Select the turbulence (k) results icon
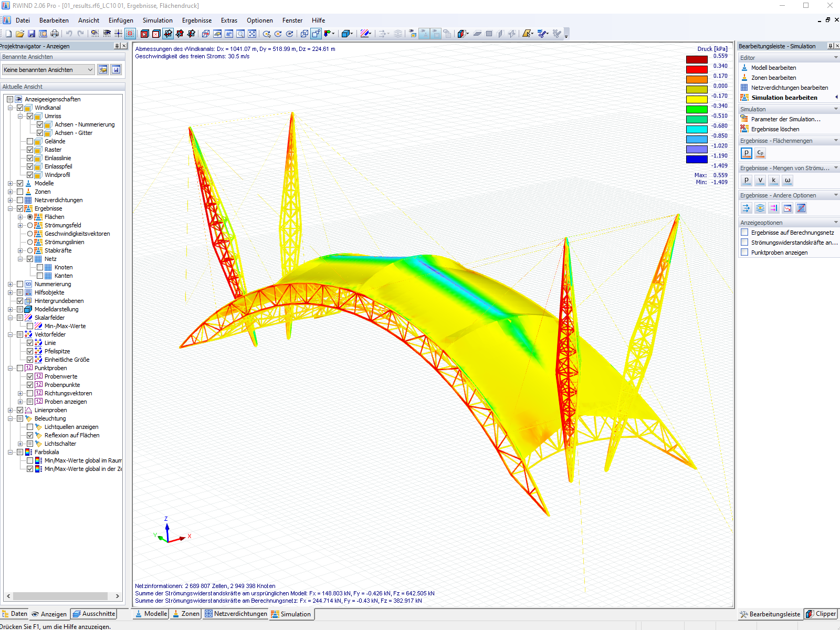Image resolution: width=840 pixels, height=630 pixels. click(x=774, y=180)
